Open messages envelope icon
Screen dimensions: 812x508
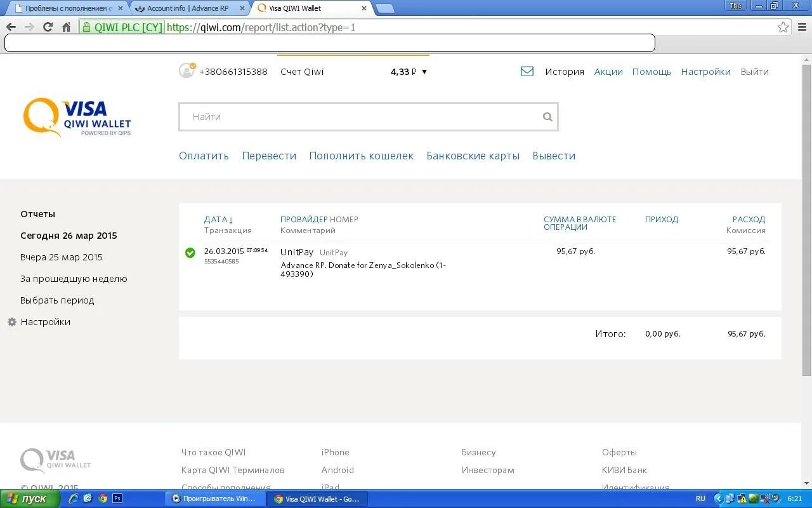[x=527, y=72]
